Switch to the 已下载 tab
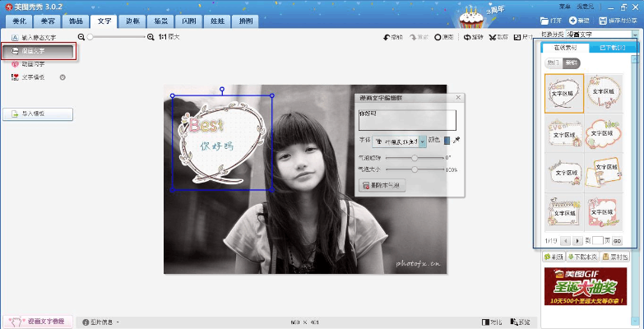The height and width of the screenshot is (329, 644). click(612, 48)
